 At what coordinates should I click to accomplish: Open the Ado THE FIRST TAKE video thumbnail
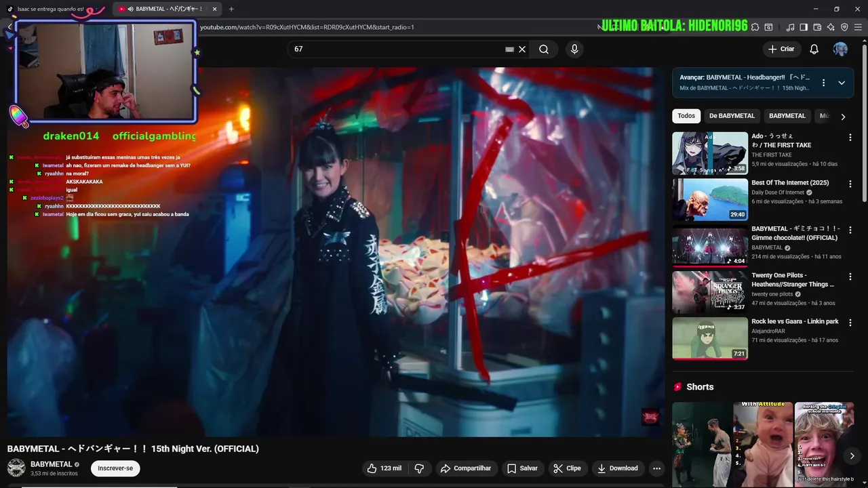point(710,153)
